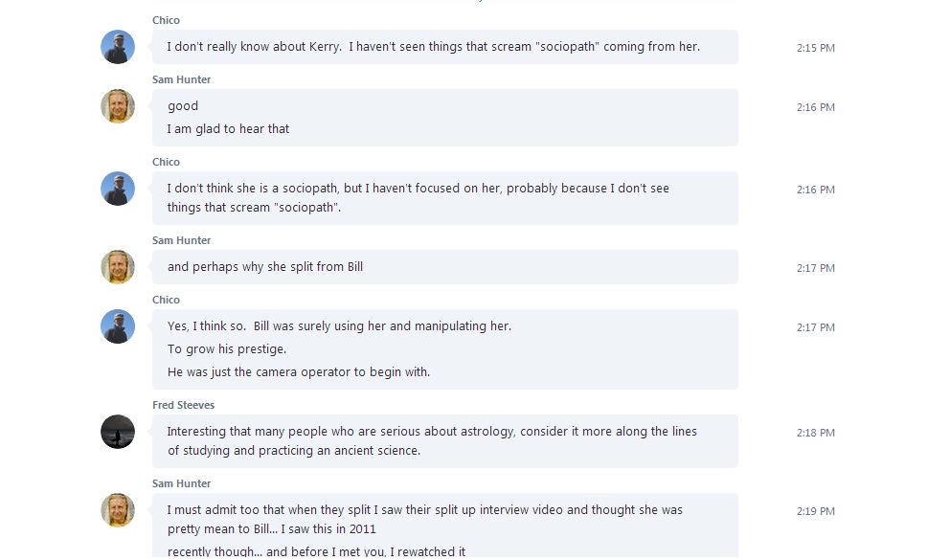This screenshot has height=560, width=927.
Task: Click the "and perhaps why she split from Bill" bubble
Action: point(444,267)
